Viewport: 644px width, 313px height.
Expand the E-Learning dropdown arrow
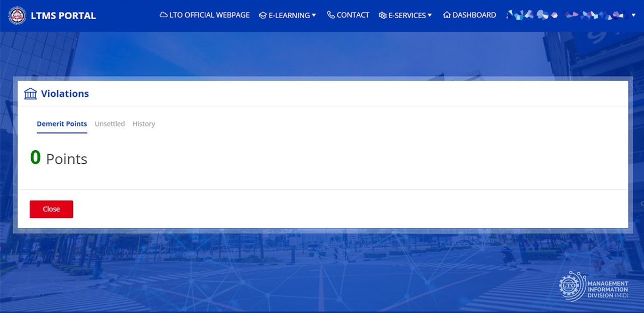click(314, 15)
